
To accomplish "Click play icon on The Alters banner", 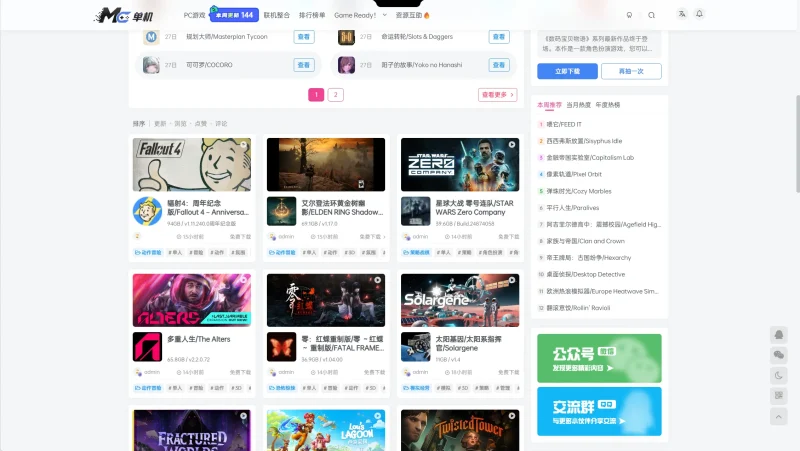I will pos(243,280).
